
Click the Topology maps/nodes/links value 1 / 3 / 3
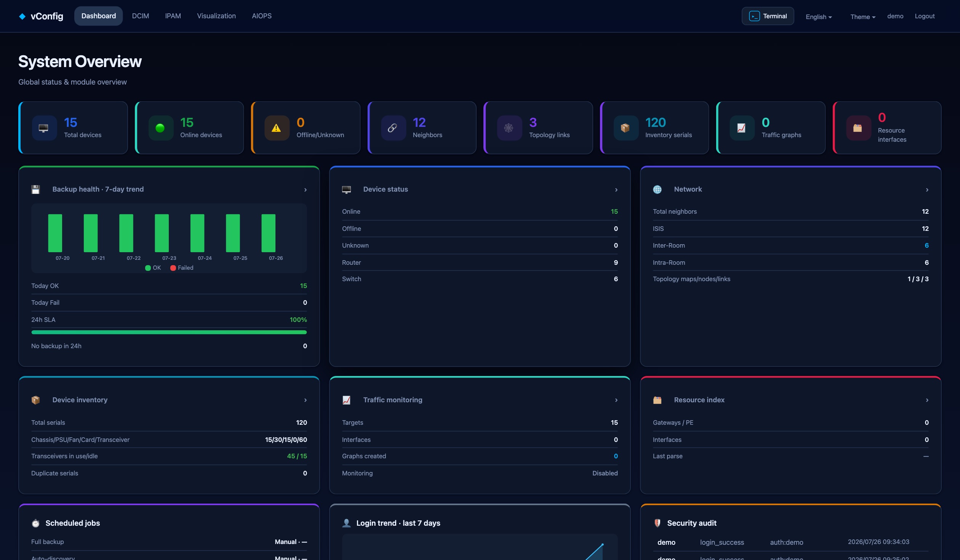[x=918, y=279]
